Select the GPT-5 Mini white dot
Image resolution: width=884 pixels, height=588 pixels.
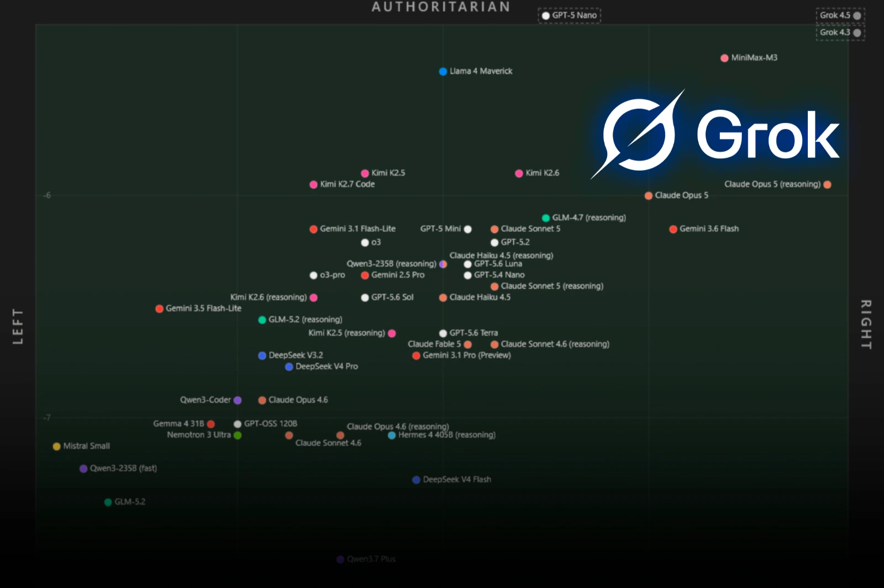click(467, 229)
